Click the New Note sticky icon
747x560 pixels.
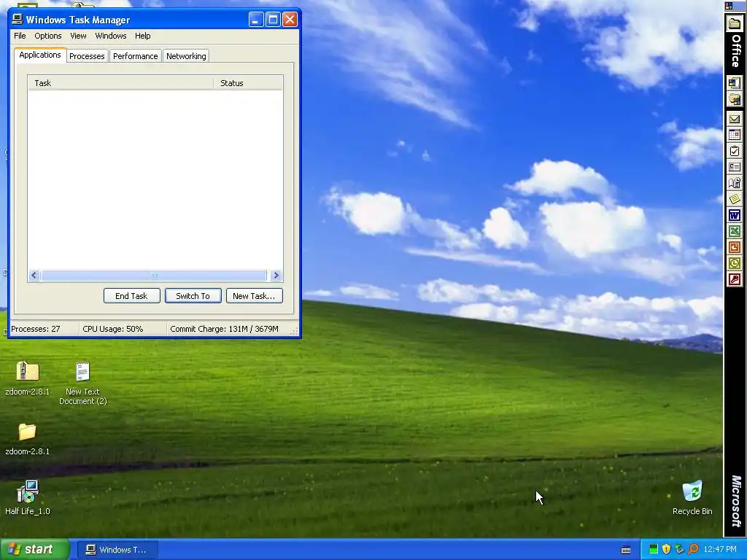click(734, 198)
